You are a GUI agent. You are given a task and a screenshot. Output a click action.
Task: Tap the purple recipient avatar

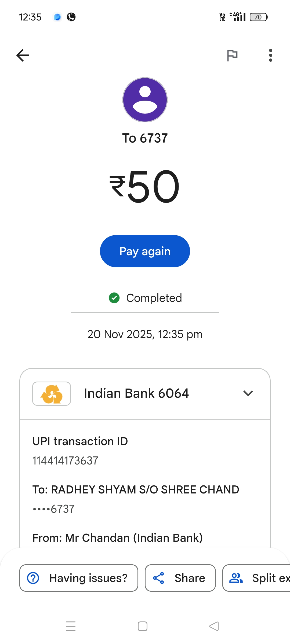(145, 100)
